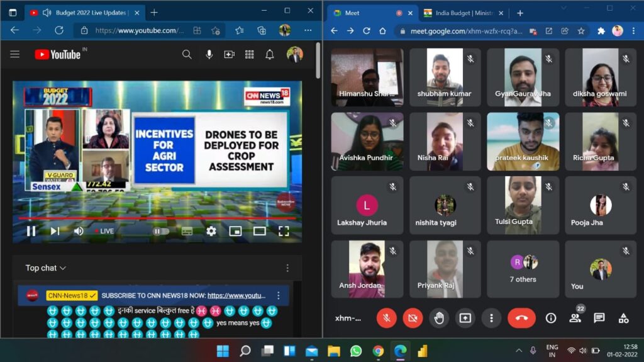Toggle camera off button in Meet
The width and height of the screenshot is (644, 362).
pyautogui.click(x=413, y=318)
